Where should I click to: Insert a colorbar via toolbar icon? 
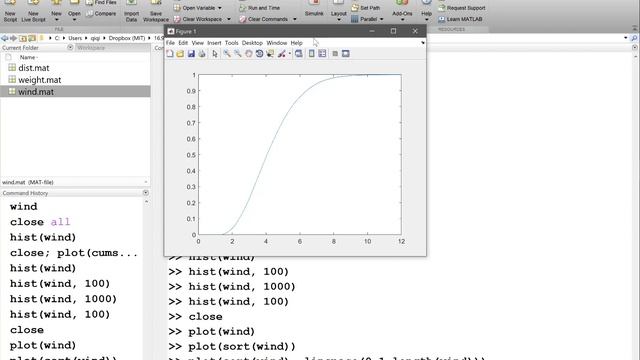point(311,54)
